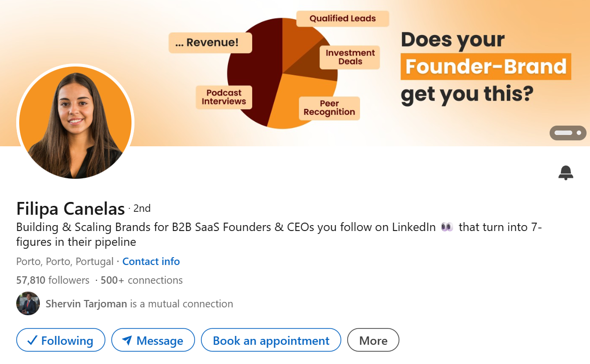Open the 2nd degree connection indicator
Screen dimensions: 590x364
pos(142,208)
